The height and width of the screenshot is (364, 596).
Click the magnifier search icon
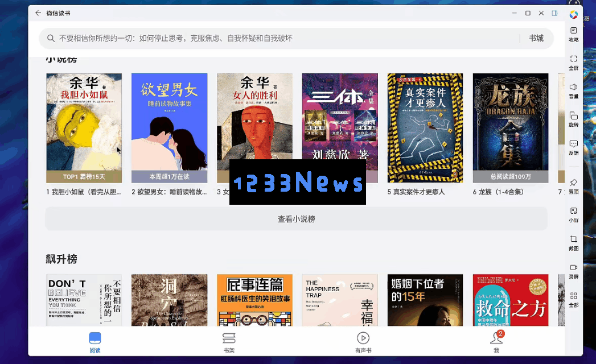pyautogui.click(x=51, y=38)
